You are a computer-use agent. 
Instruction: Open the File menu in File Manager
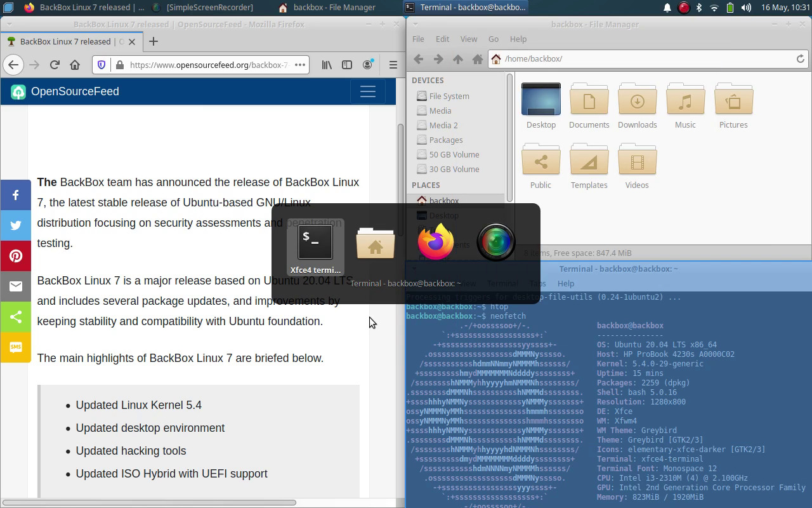coord(418,39)
